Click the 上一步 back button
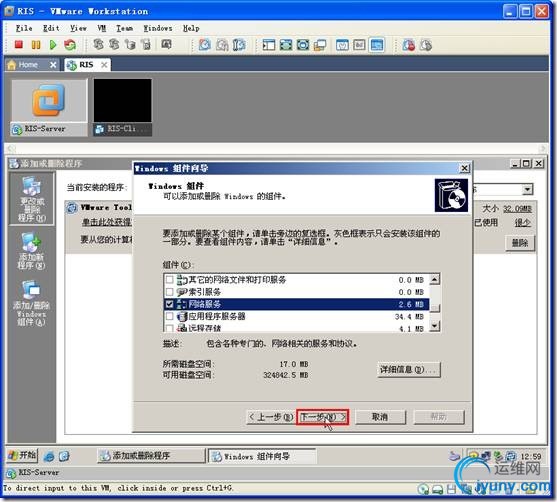557x502 pixels. [x=271, y=417]
